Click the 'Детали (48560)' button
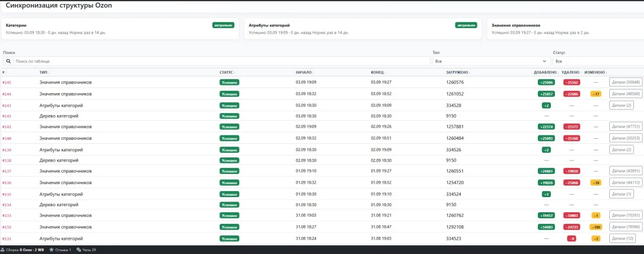This screenshot has height=254, width=644. click(x=625, y=94)
